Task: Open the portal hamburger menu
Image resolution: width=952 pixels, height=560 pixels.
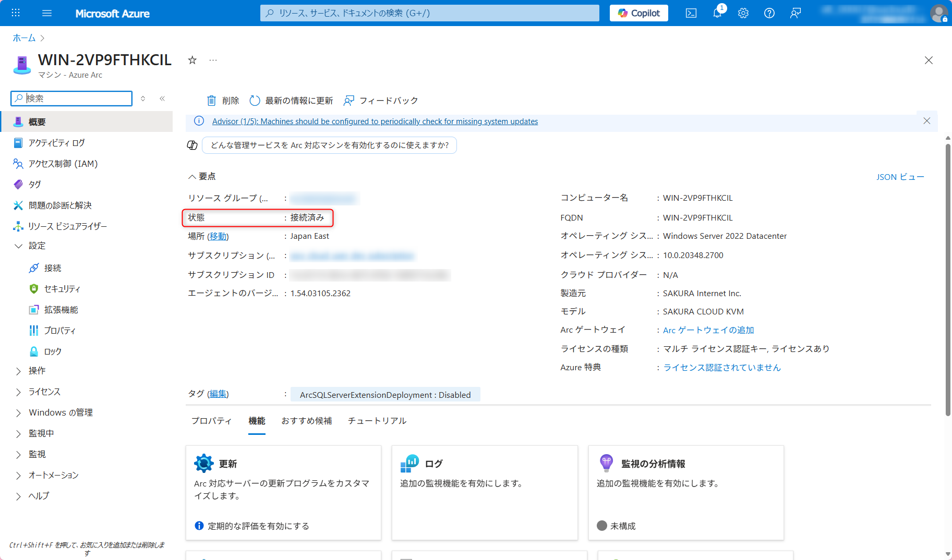Action: pyautogui.click(x=47, y=13)
